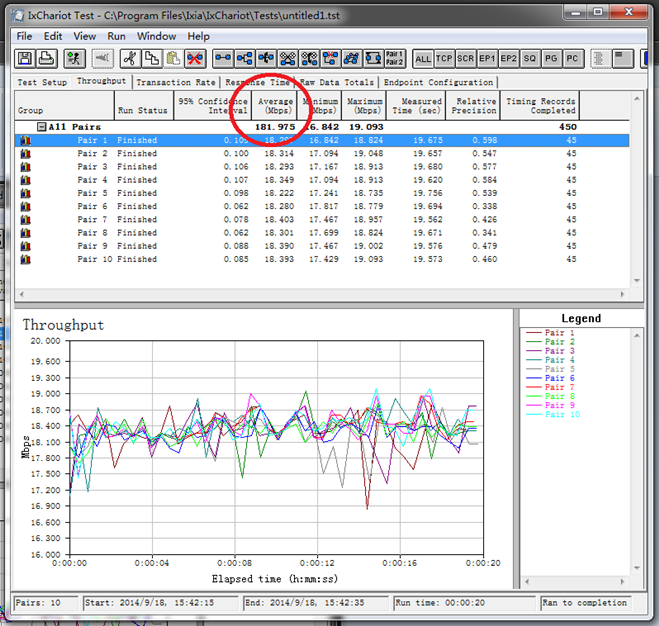The image size is (659, 626).
Task: Click the Add Pair two-node icon
Action: click(223, 58)
